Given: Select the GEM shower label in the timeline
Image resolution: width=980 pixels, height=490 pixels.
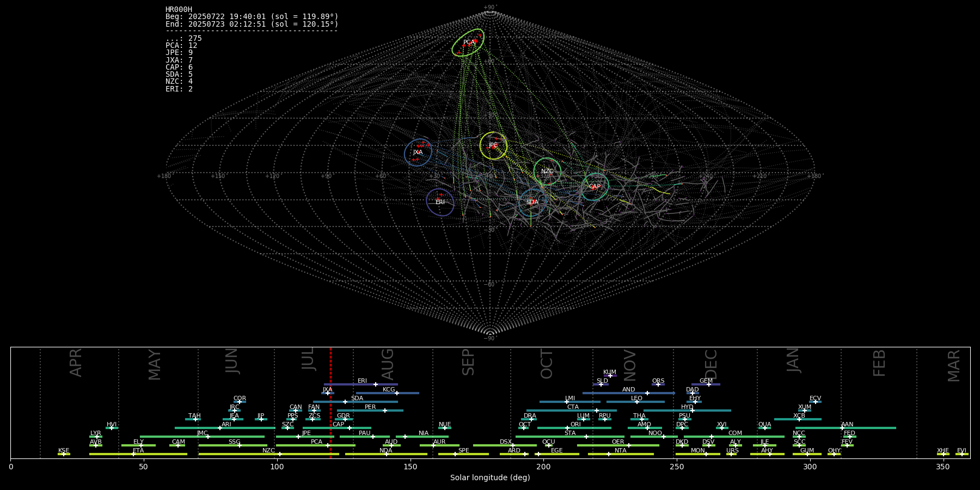Looking at the screenshot, I should 706,381.
